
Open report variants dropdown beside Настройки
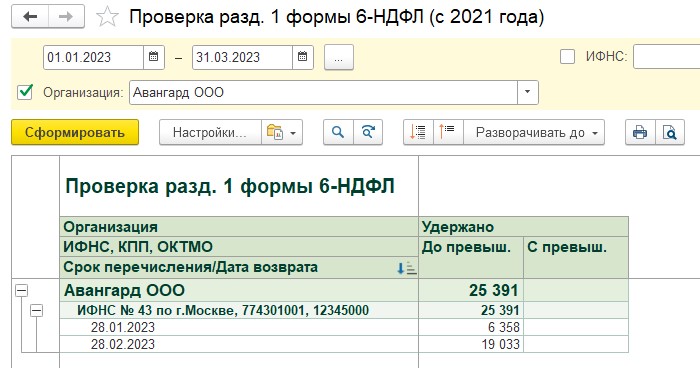[282, 132]
